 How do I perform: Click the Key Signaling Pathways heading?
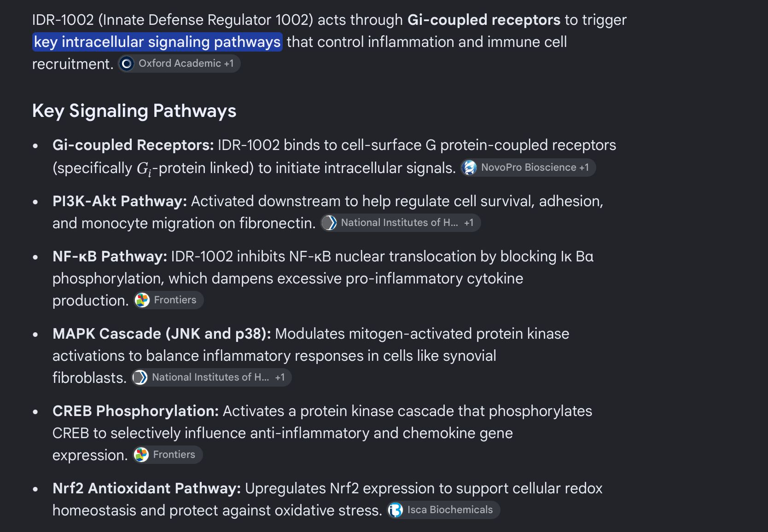[x=134, y=111]
